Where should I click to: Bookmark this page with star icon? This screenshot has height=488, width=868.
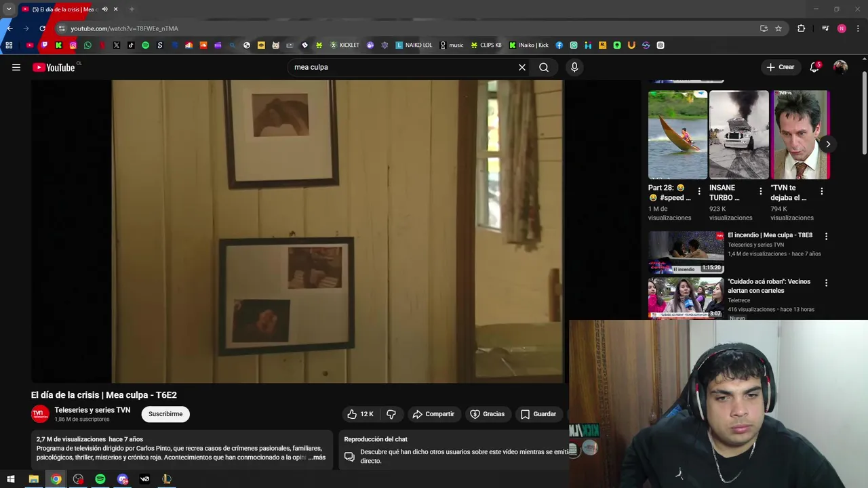(x=778, y=28)
